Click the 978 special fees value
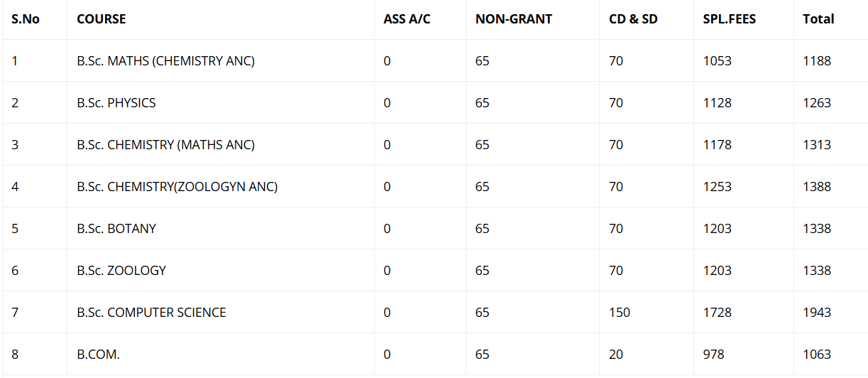This screenshot has width=868, height=378. pos(714,355)
